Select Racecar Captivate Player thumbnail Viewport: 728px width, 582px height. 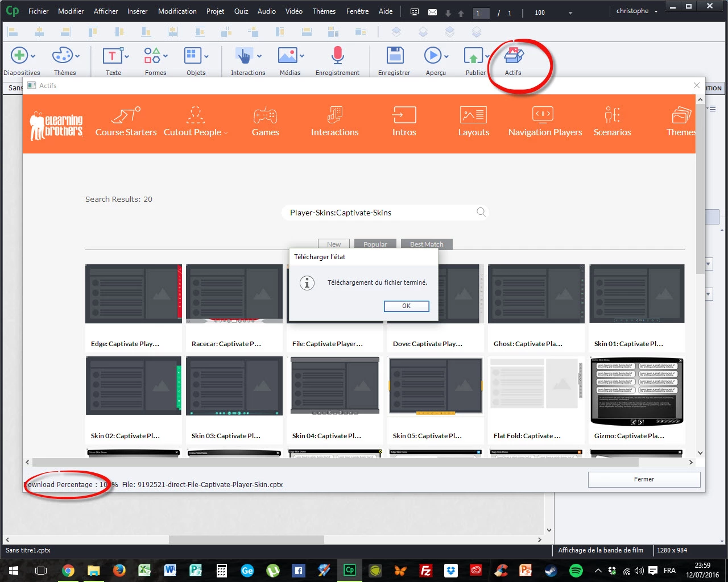coord(234,294)
